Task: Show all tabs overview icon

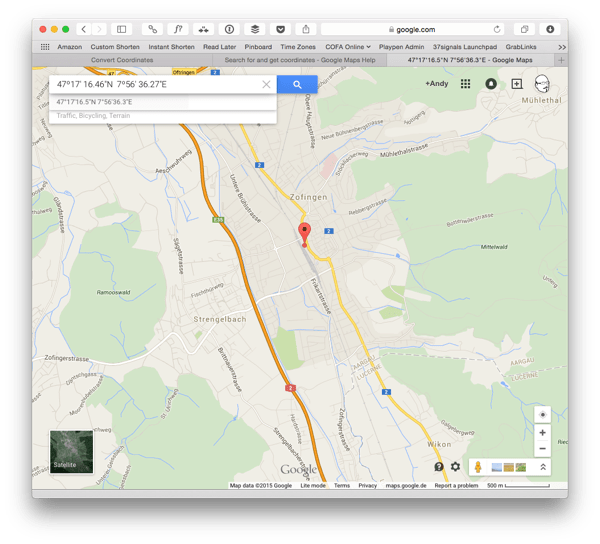Action: coord(524,29)
